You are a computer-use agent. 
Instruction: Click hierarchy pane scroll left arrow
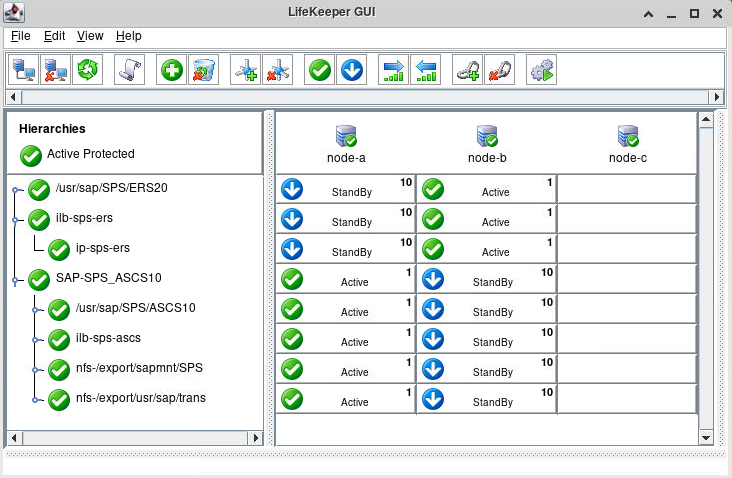coord(14,438)
